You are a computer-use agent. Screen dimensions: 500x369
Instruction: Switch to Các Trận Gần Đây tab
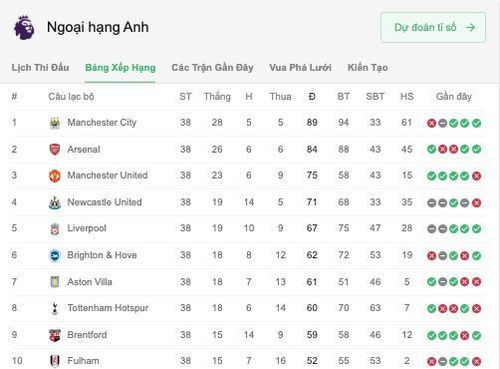212,68
